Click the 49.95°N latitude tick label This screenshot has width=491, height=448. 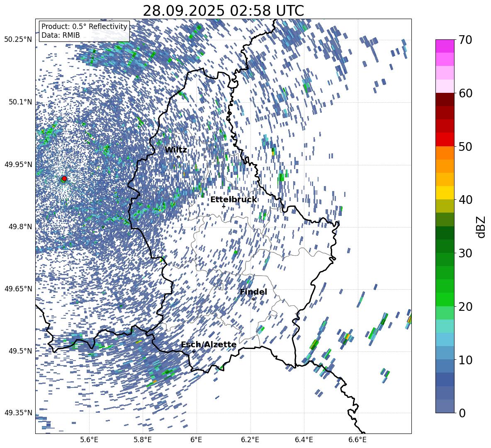[18, 164]
